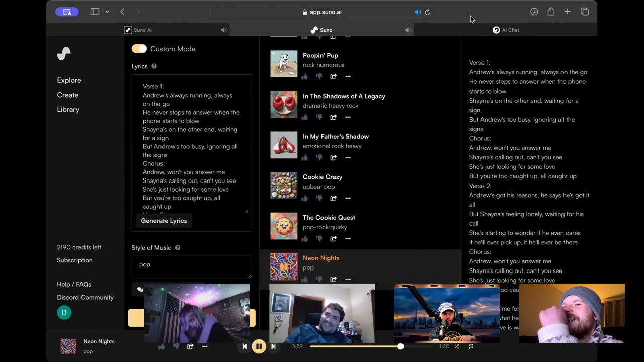Share the playing track from player bar
The width and height of the screenshot is (644, 362).
190,346
